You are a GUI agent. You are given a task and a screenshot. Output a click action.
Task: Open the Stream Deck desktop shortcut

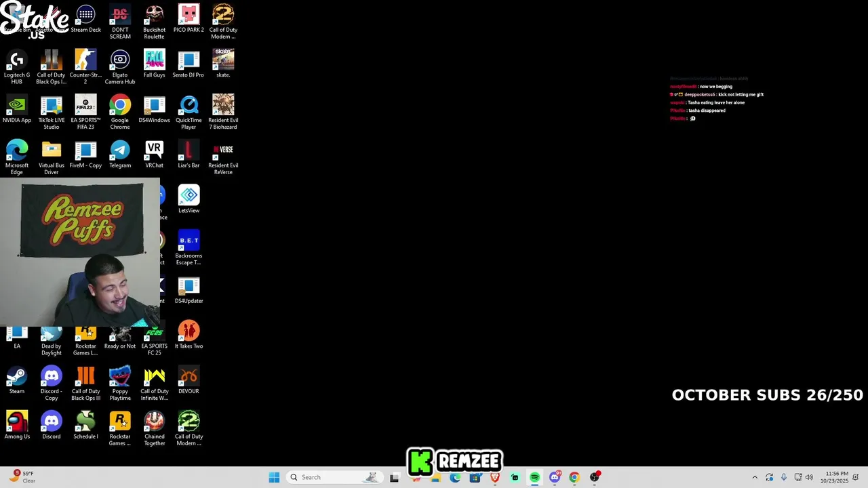pos(85,19)
